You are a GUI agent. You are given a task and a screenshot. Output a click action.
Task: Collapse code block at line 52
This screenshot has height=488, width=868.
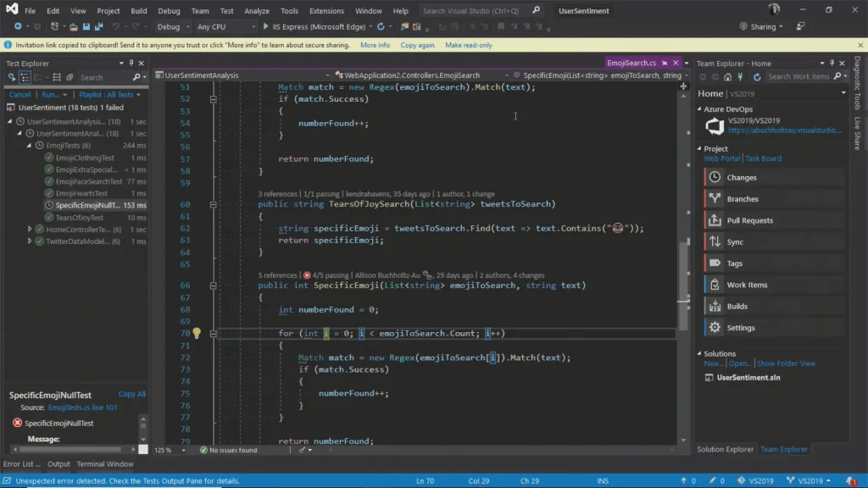pos(213,99)
